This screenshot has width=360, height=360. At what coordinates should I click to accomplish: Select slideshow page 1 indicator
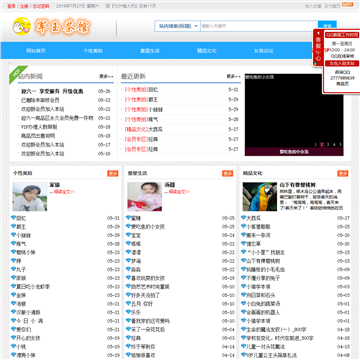315,144
